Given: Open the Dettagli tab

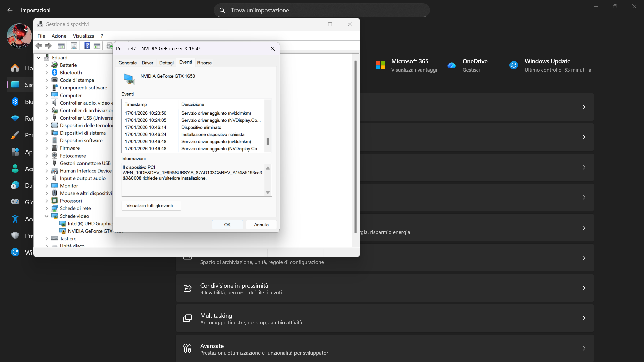Looking at the screenshot, I should click(x=167, y=63).
